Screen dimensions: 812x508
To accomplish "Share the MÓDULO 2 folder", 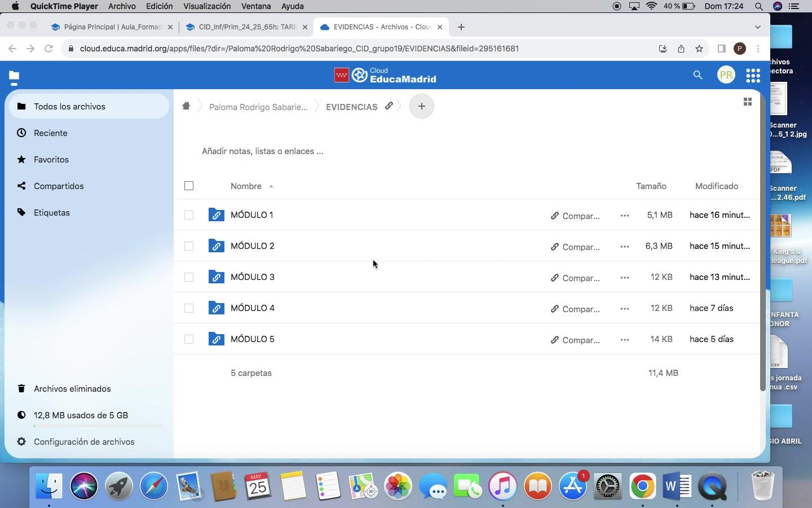I will [575, 247].
